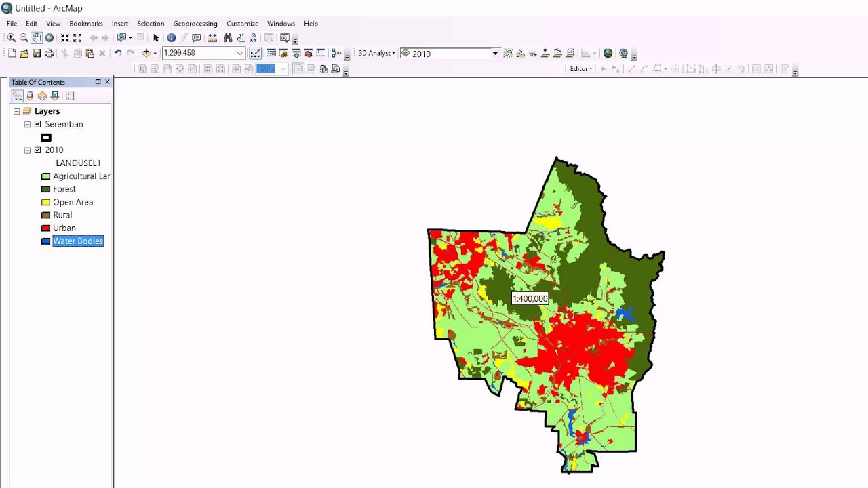Screen dimensions: 868x488
Task: Open the Customize menu
Action: tap(242, 24)
